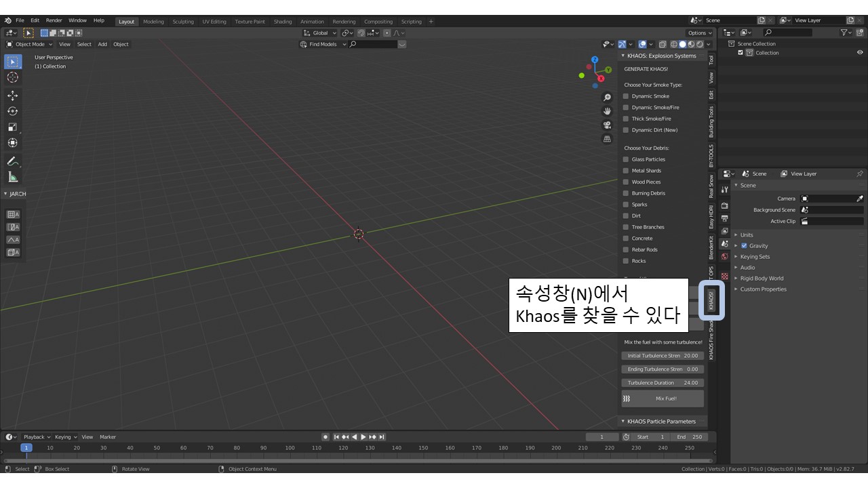Open the Render menu
This screenshot has width=868, height=488.
click(x=54, y=20)
